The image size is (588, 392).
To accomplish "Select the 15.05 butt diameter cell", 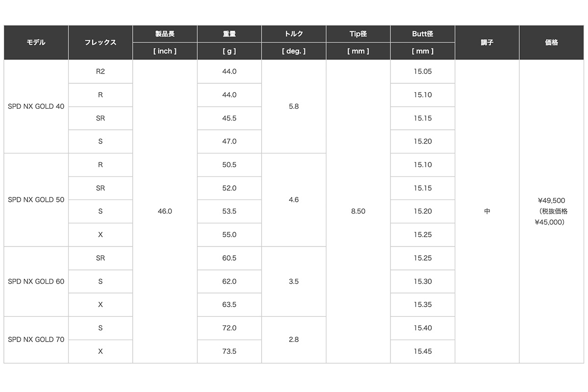I will pos(422,72).
